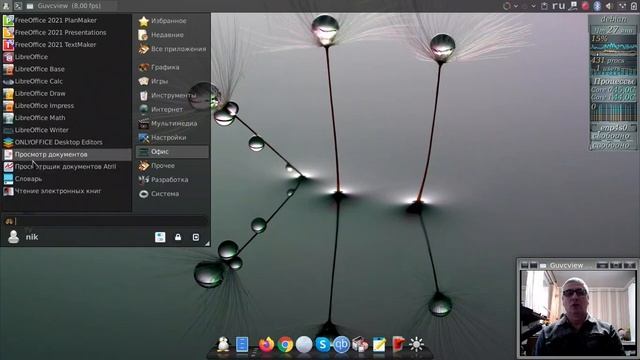Click the nik user avatar

13,237
